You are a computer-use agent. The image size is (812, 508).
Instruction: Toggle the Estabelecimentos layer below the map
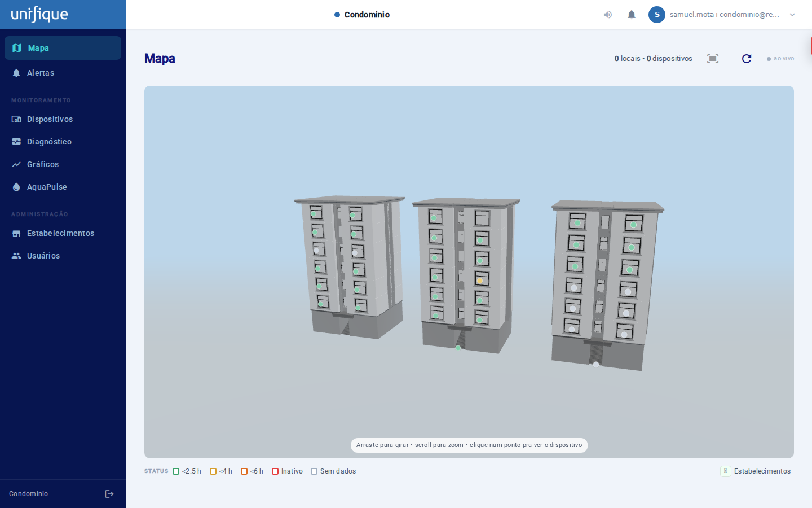[756, 471]
